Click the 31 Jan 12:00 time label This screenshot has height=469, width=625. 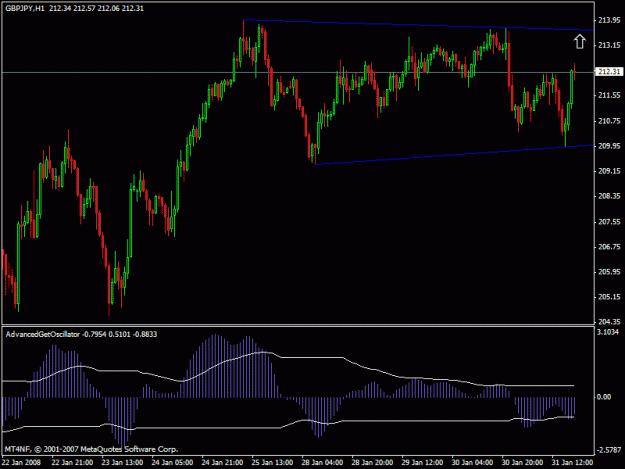(572, 463)
